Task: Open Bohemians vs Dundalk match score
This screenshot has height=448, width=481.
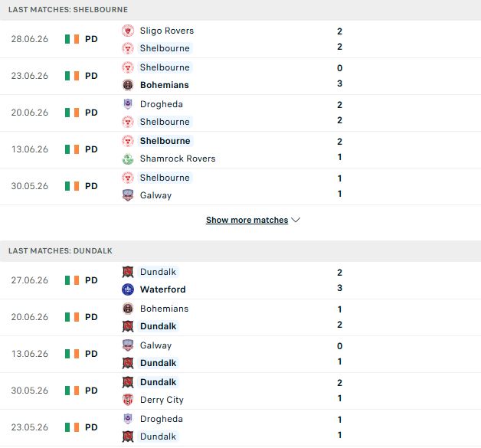Action: coord(339,317)
